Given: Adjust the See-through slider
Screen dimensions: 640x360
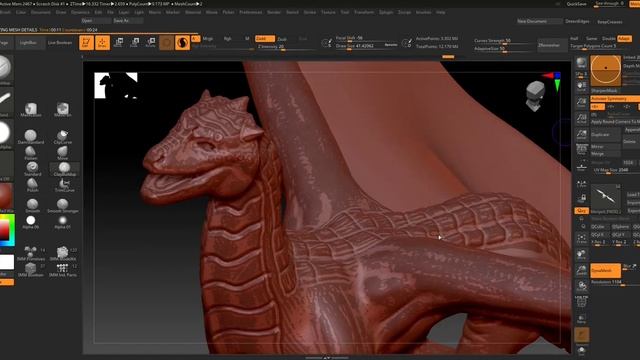Looking at the screenshot, I should pyautogui.click(x=609, y=4).
